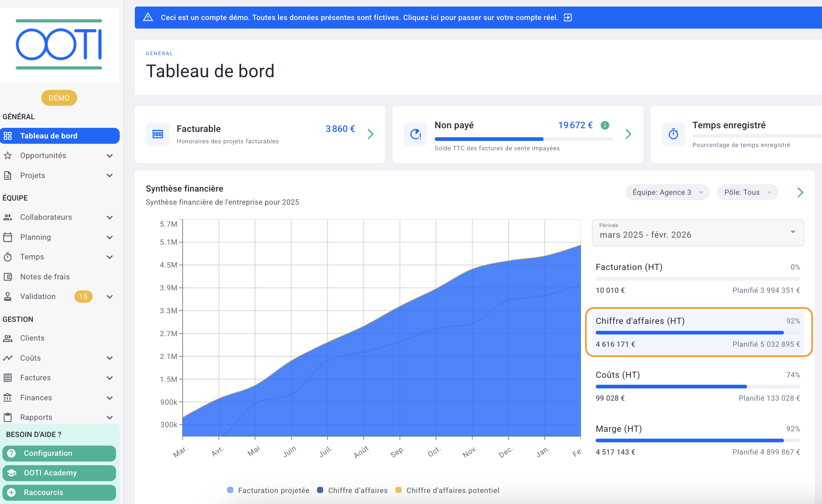Toggle Chiffre d'affaires potentiel legend series
Screen dimensions: 822x504
[447, 490]
